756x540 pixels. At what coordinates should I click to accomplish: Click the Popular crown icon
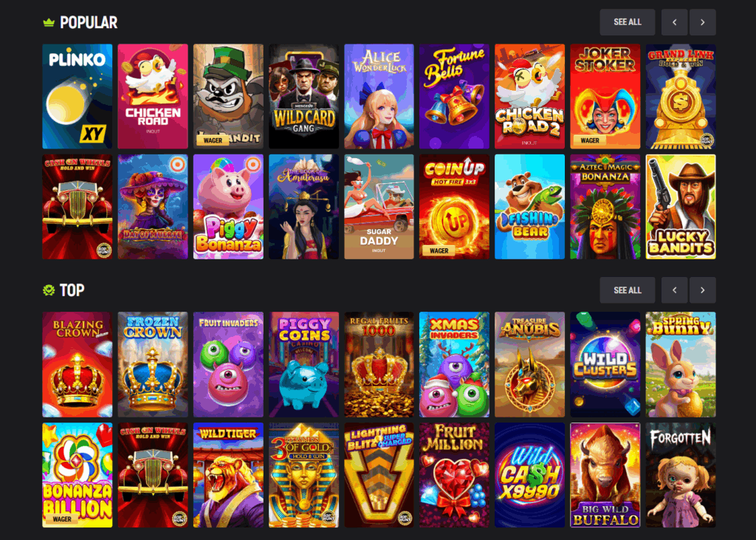pos(49,23)
